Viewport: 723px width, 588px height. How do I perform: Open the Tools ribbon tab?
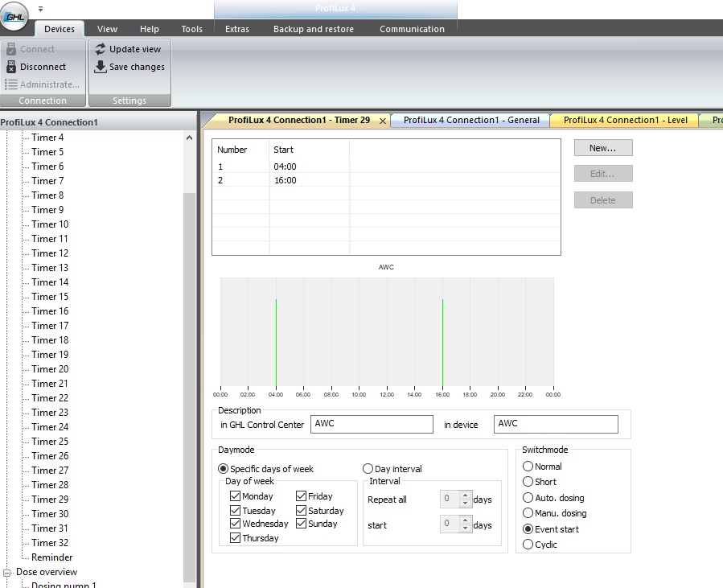192,29
